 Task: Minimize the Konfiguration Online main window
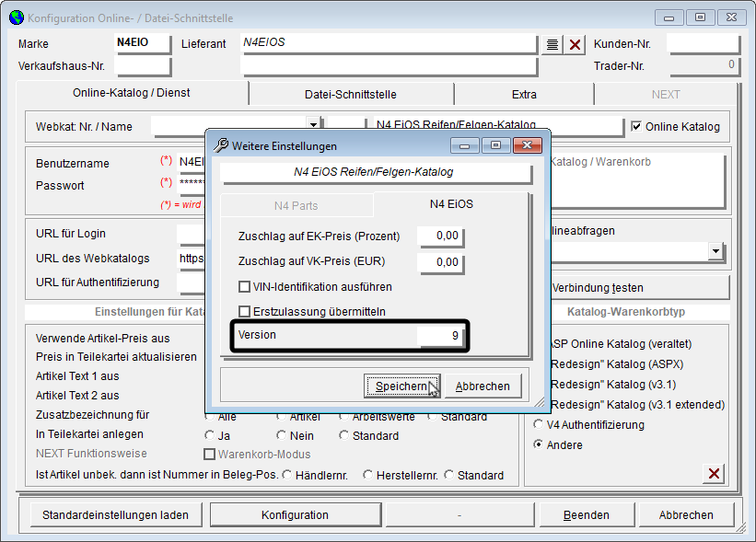tap(669, 17)
